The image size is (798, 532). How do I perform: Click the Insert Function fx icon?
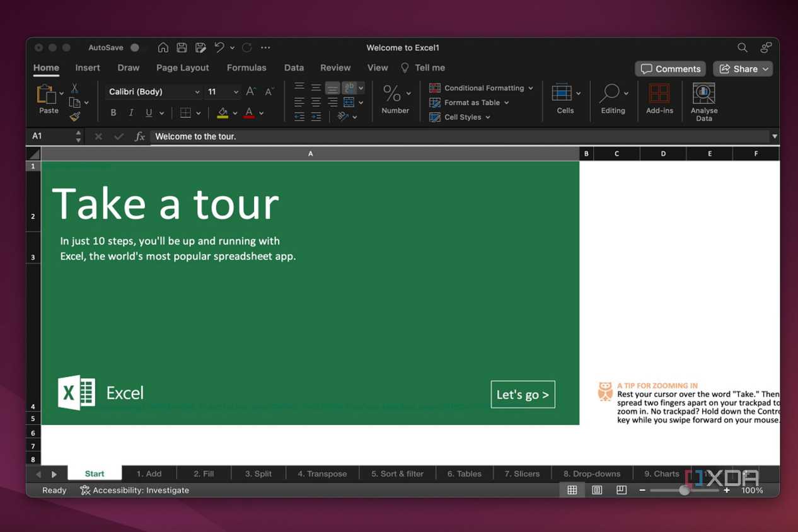(x=140, y=136)
